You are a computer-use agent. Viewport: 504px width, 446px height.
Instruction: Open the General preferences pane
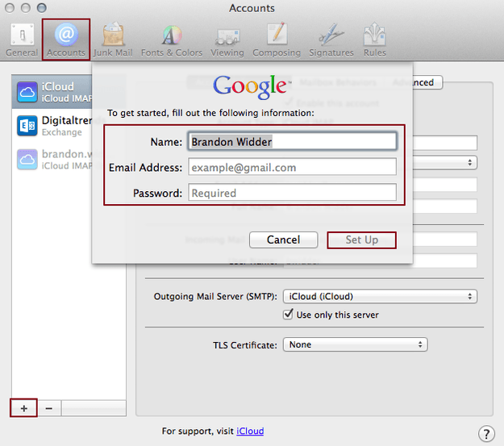(x=22, y=40)
